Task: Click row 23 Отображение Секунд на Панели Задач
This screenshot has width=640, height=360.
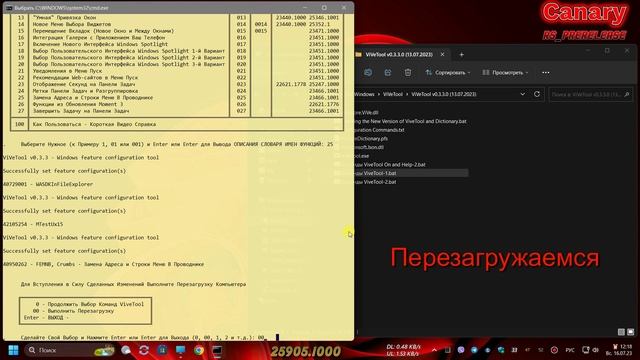Action: 178,84
